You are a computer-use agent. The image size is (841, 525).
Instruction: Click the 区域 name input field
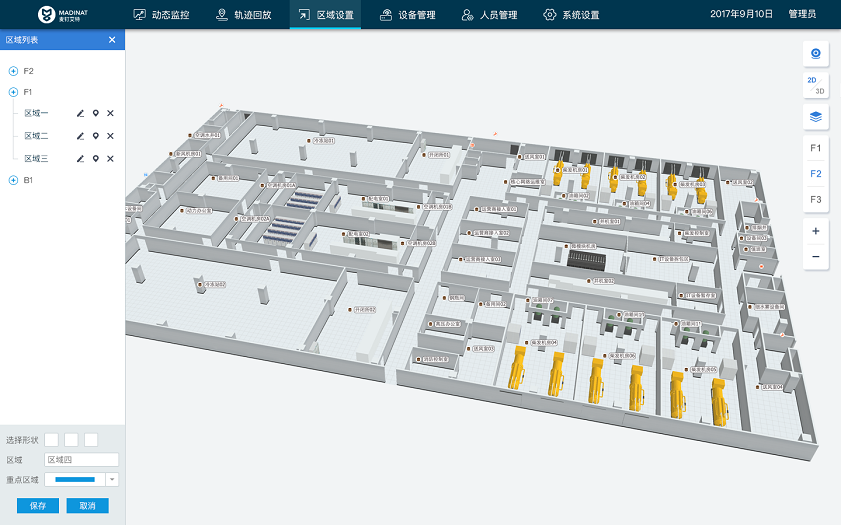point(82,460)
